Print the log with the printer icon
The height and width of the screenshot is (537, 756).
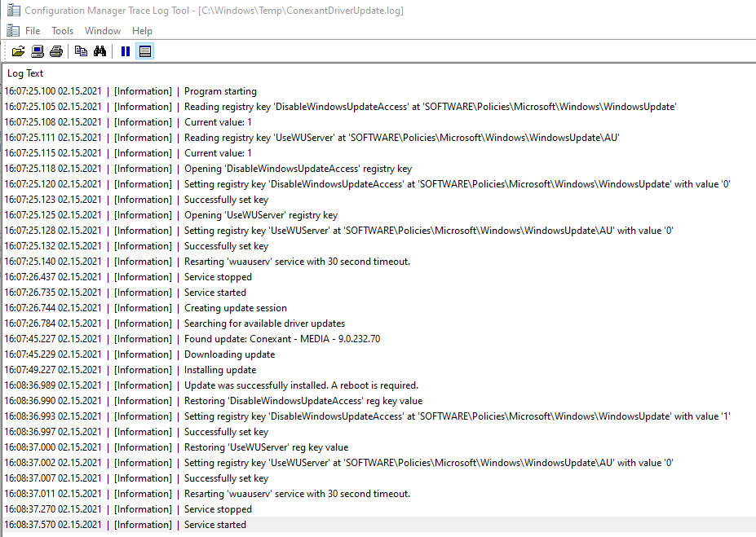click(55, 51)
